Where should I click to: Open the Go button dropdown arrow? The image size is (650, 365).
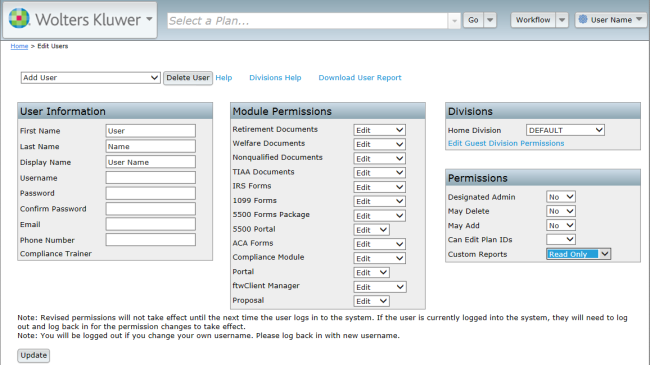point(490,20)
